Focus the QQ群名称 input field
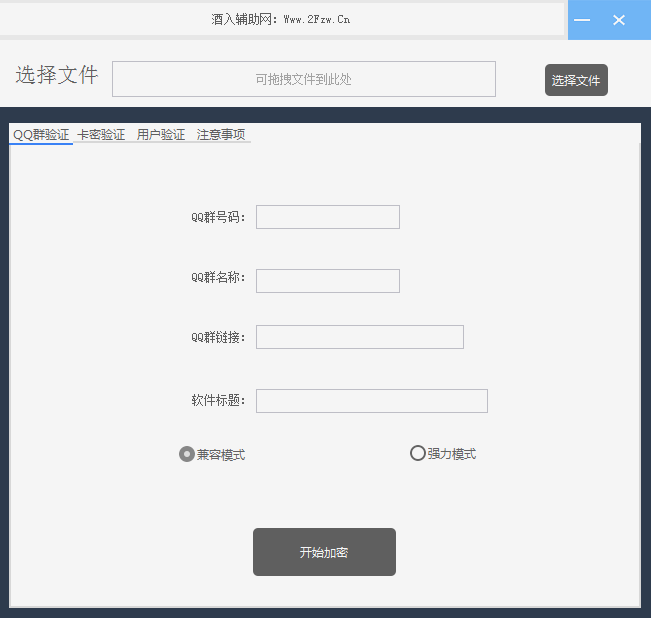Image resolution: width=651 pixels, height=618 pixels. (328, 281)
